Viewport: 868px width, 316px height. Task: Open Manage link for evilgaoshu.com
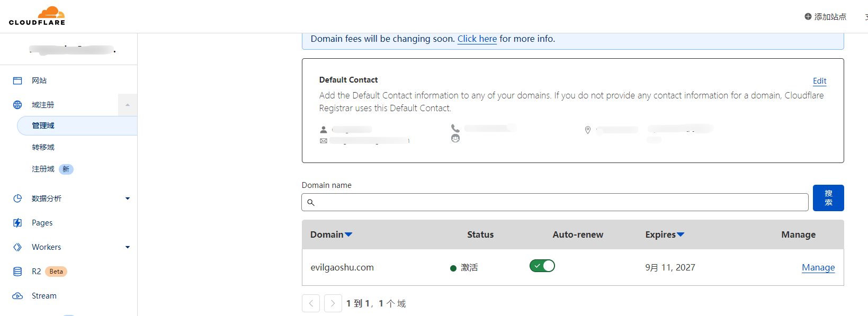(x=818, y=267)
